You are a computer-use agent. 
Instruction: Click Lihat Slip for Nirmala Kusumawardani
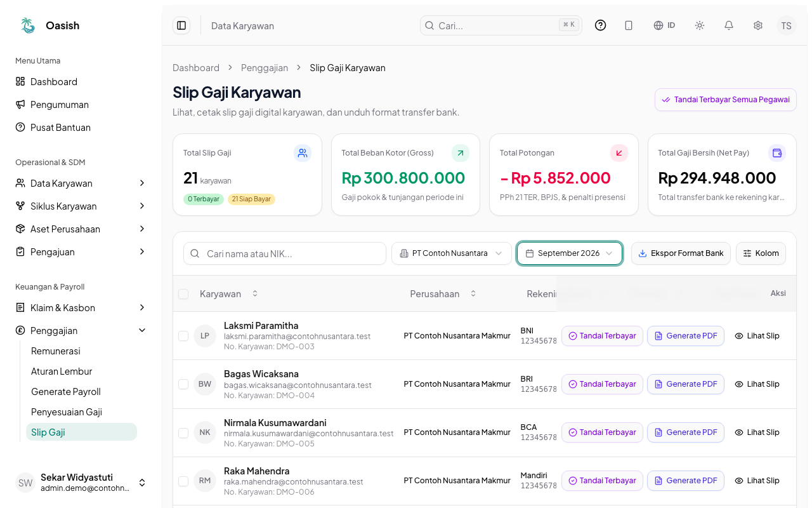pos(757,432)
